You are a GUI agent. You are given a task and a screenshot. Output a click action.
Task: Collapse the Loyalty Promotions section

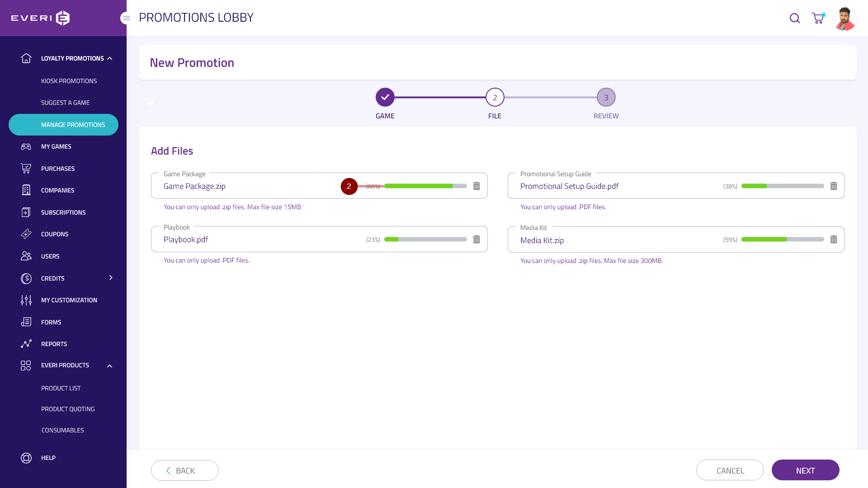[110, 58]
